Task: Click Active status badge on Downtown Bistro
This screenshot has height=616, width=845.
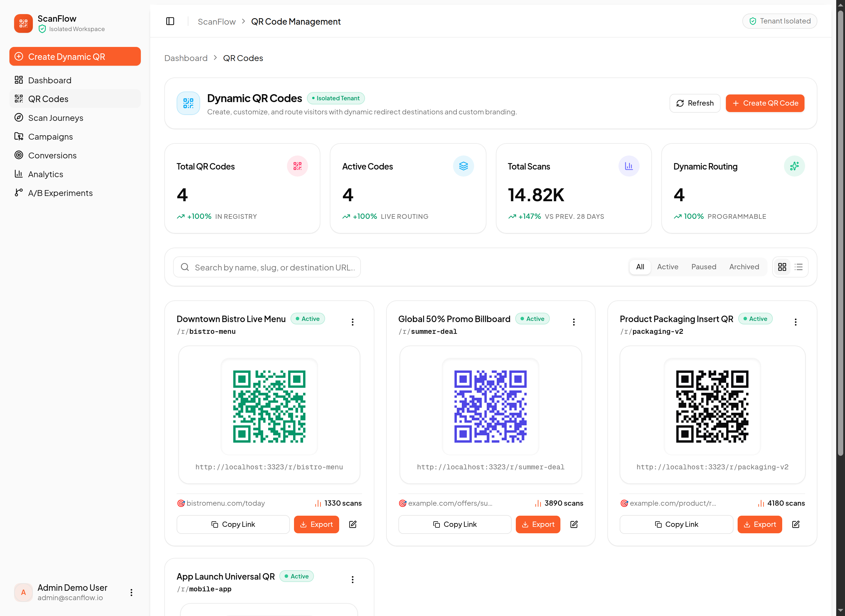Action: pos(308,319)
